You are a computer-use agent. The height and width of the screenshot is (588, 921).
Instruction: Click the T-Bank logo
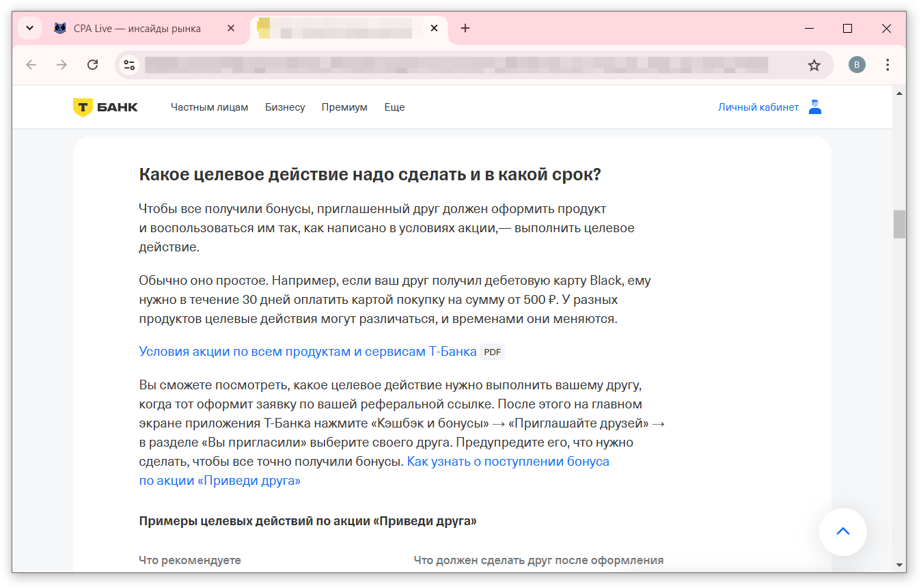(x=106, y=107)
